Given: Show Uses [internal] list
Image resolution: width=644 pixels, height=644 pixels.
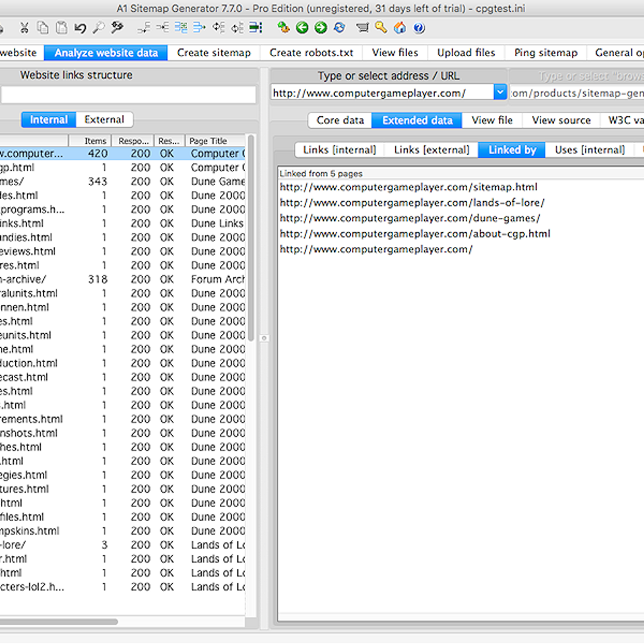Looking at the screenshot, I should coord(590,150).
